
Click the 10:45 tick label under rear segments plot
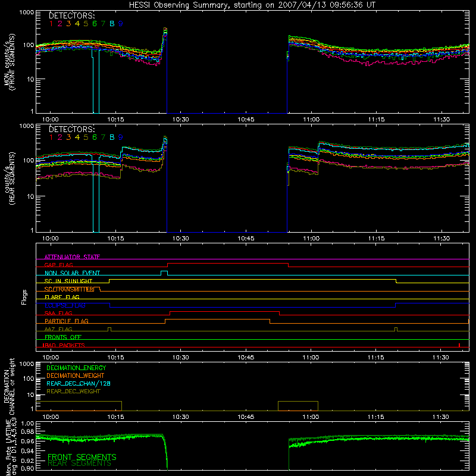pos(246,239)
